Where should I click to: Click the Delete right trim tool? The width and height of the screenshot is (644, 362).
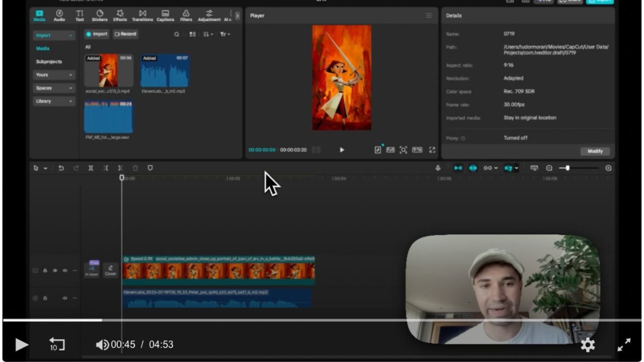click(120, 168)
